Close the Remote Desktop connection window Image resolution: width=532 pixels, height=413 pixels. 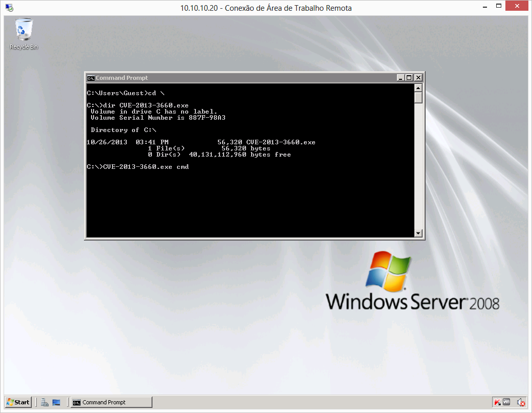pos(517,6)
